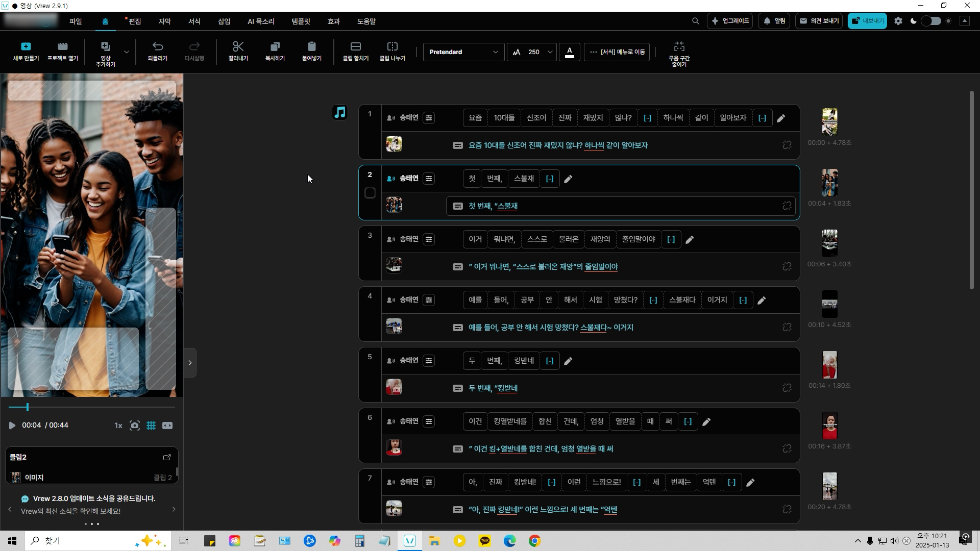This screenshot has height=551, width=980.
Task: Click the text color swatch button
Action: (x=570, y=52)
